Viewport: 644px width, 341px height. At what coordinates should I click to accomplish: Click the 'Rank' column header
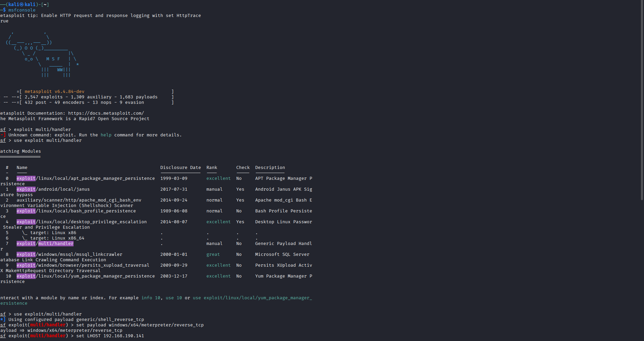tap(212, 168)
